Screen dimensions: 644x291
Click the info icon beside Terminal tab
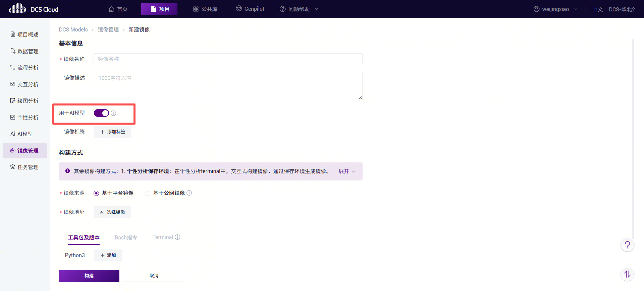coord(177,237)
